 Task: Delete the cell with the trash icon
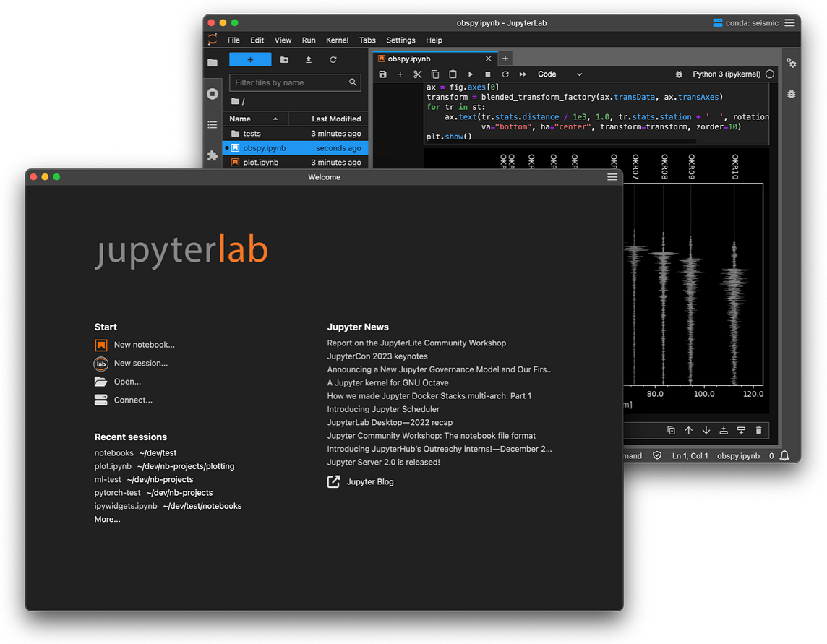758,430
